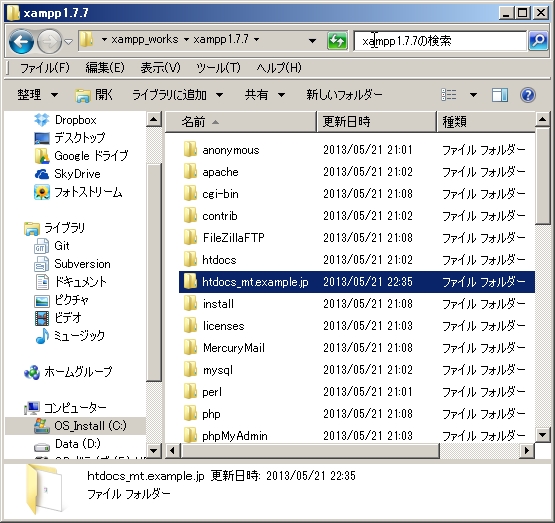Click the Back navigation arrow button
Image resolution: width=555 pixels, height=523 pixels.
point(21,42)
